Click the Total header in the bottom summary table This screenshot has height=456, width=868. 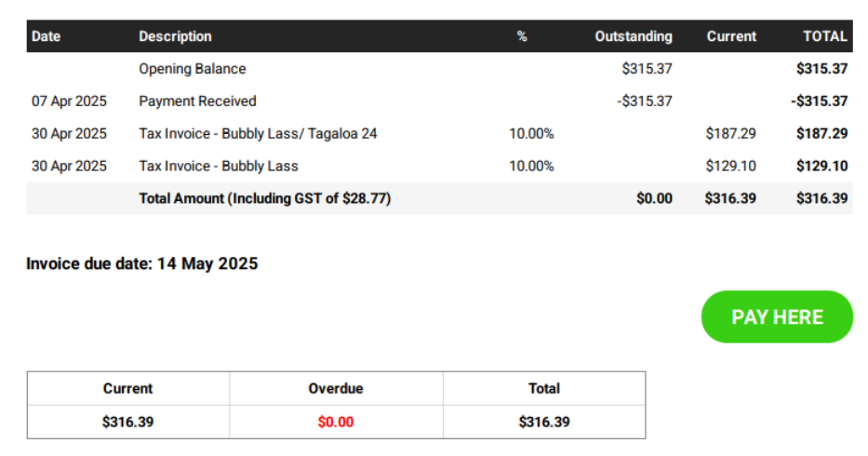[544, 388]
